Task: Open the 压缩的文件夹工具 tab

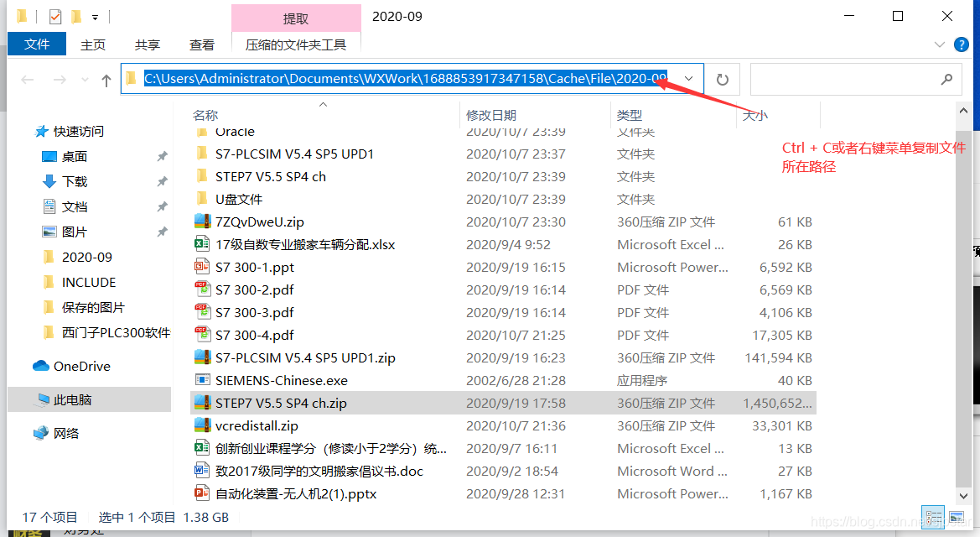Action: click(x=296, y=45)
